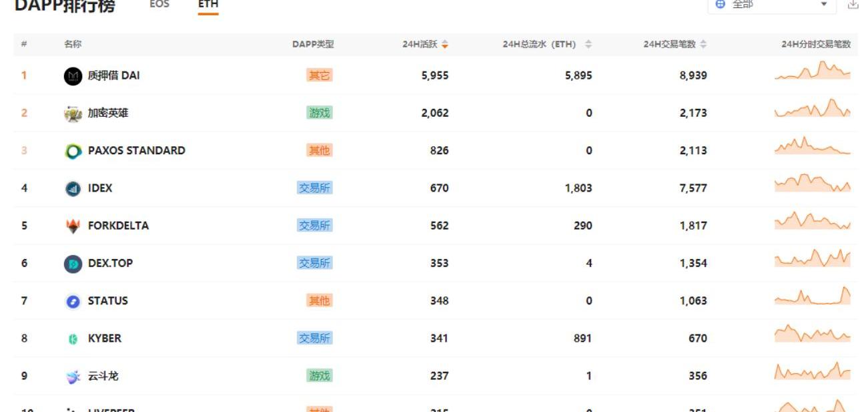Viewport: 868px width, 412px height.
Task: Click the IDEX transaction sparkline chart
Action: [813, 183]
